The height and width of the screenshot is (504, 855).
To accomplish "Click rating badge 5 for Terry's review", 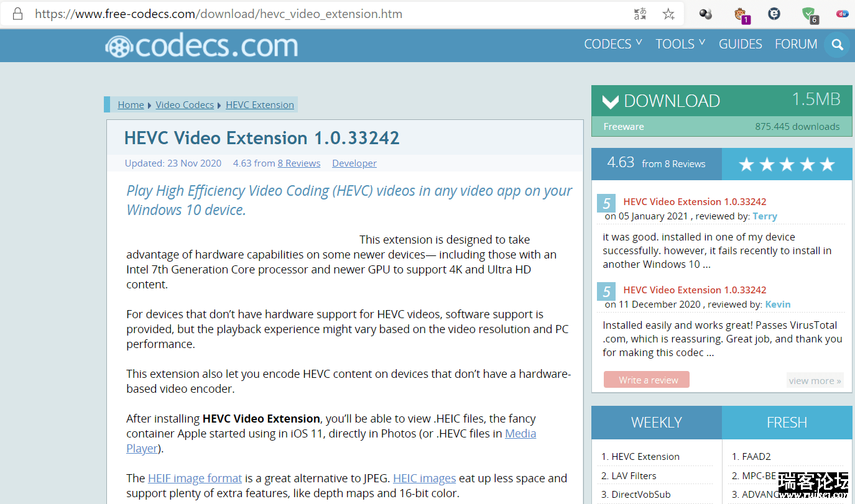I will pos(606,203).
